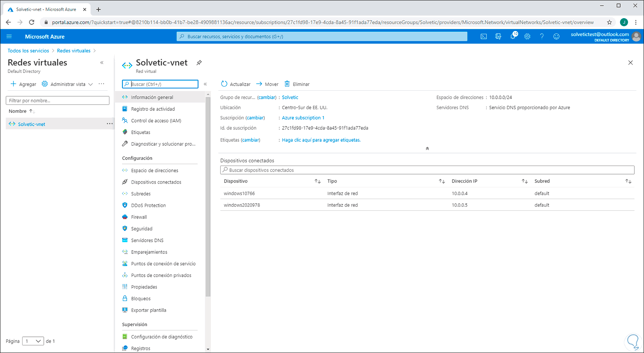
Task: Open more options next to Administrar vista
Action: (x=101, y=84)
